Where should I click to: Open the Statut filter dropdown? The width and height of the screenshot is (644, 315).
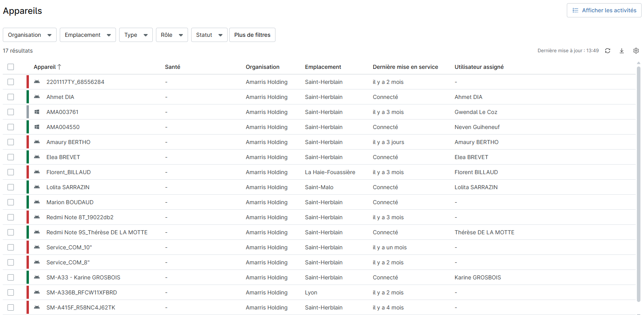(209, 35)
